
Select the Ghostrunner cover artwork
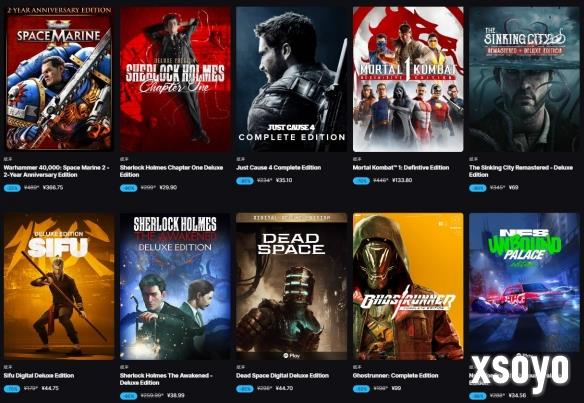click(x=408, y=286)
